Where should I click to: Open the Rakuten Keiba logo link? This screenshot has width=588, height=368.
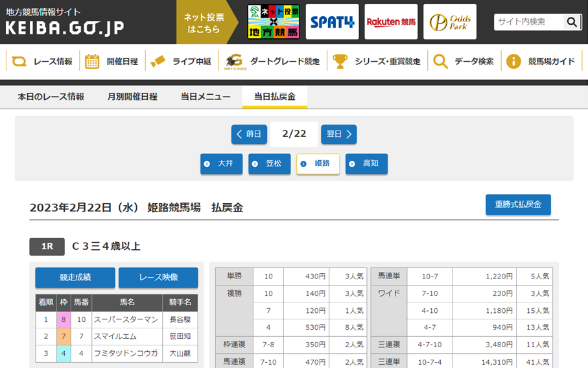coord(391,22)
